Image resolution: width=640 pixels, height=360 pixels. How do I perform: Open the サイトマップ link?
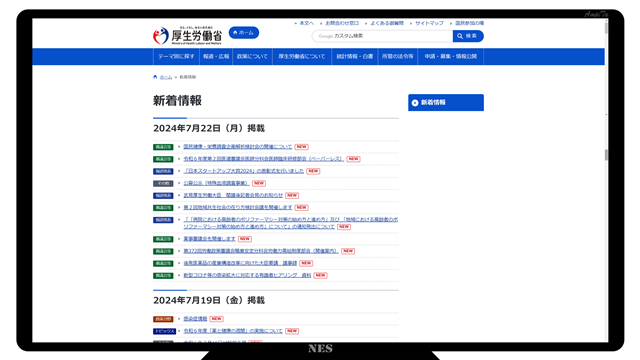coord(429,23)
